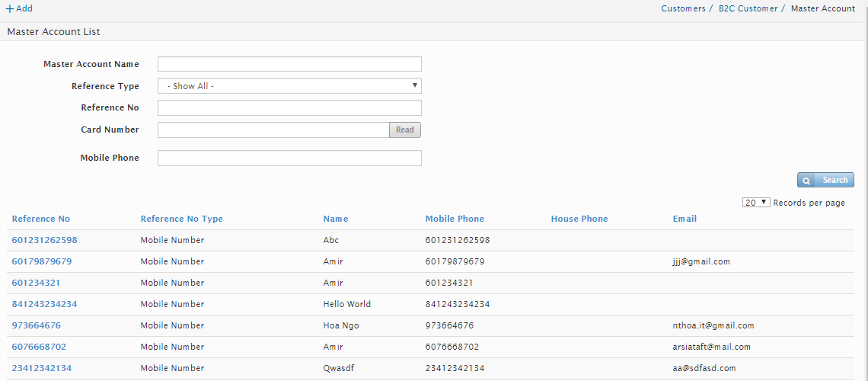
Task: Sort table by Email column
Action: click(685, 219)
